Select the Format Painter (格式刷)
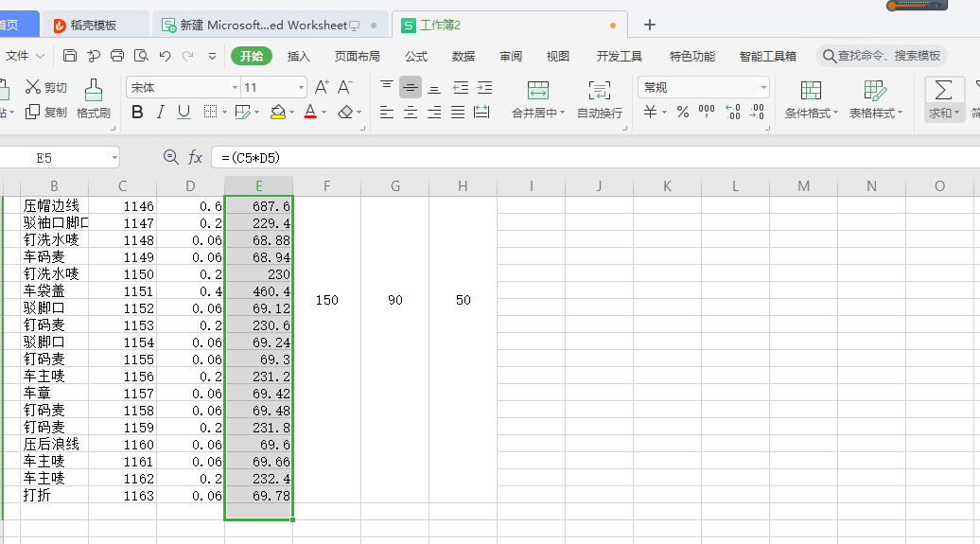 coord(93,99)
